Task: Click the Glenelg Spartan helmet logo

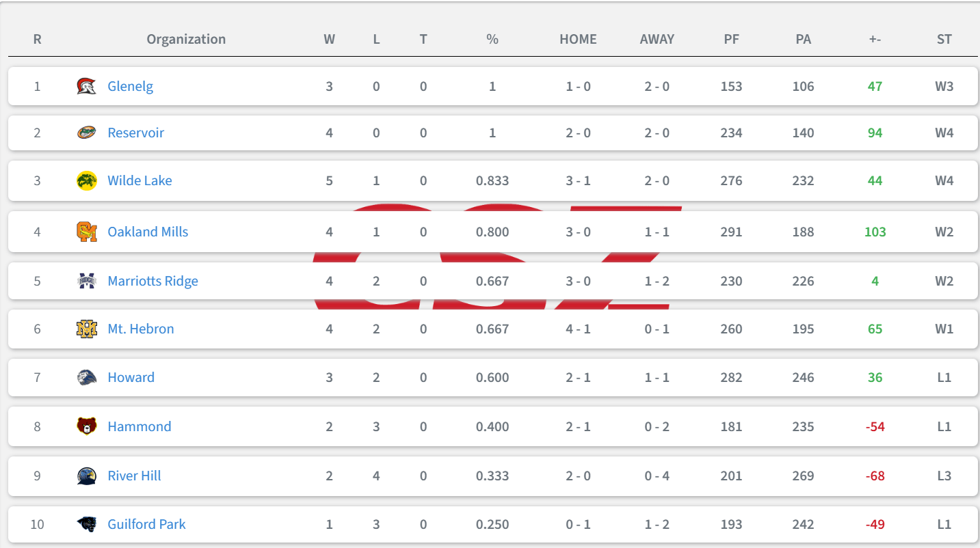Action: [86, 87]
